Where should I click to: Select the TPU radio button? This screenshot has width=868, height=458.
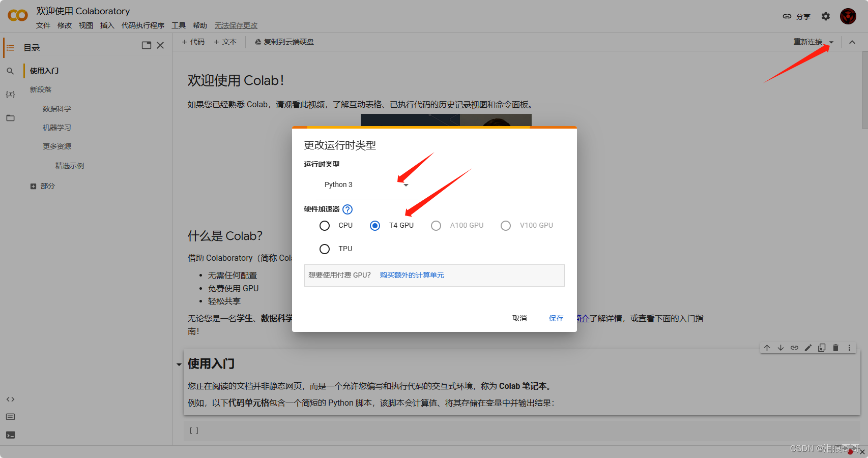(325, 249)
